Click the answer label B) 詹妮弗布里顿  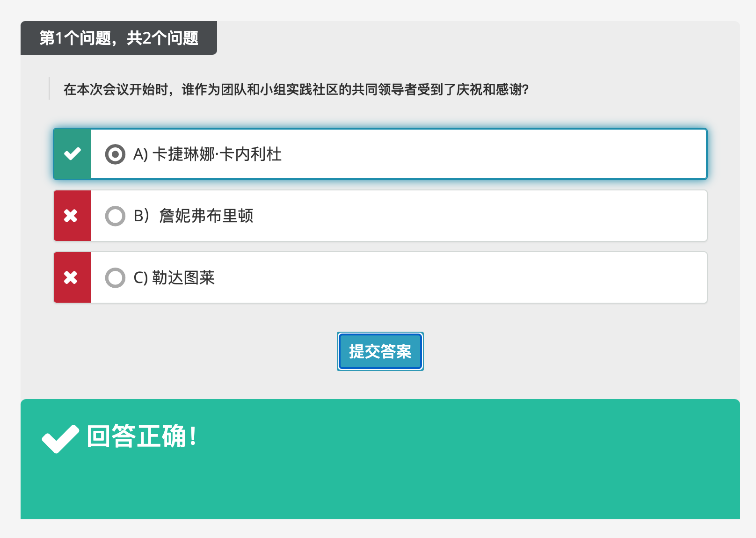click(193, 216)
